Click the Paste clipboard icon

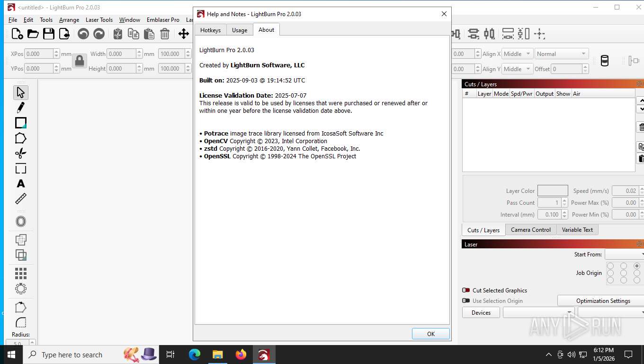149,34
